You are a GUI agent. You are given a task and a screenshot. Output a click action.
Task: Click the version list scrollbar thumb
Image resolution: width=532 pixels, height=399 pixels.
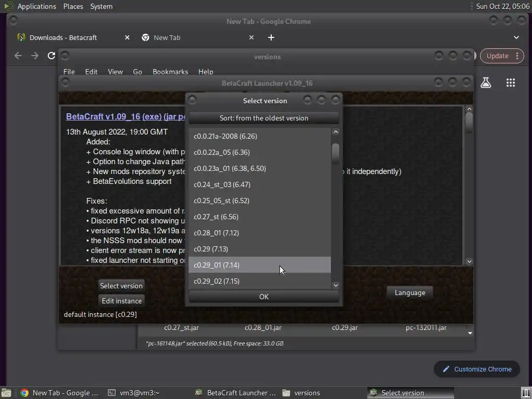336,153
